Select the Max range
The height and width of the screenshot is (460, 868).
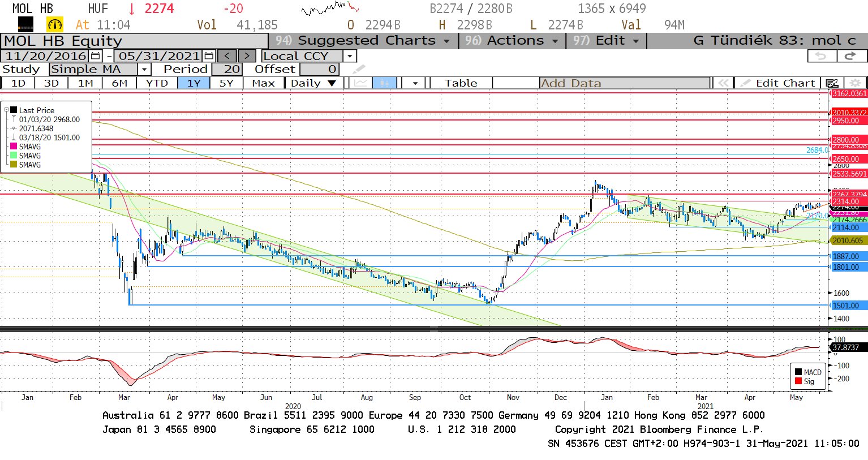coord(263,83)
